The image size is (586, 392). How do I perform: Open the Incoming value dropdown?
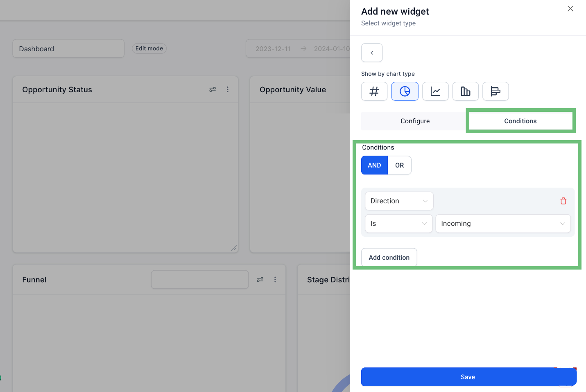coord(503,224)
